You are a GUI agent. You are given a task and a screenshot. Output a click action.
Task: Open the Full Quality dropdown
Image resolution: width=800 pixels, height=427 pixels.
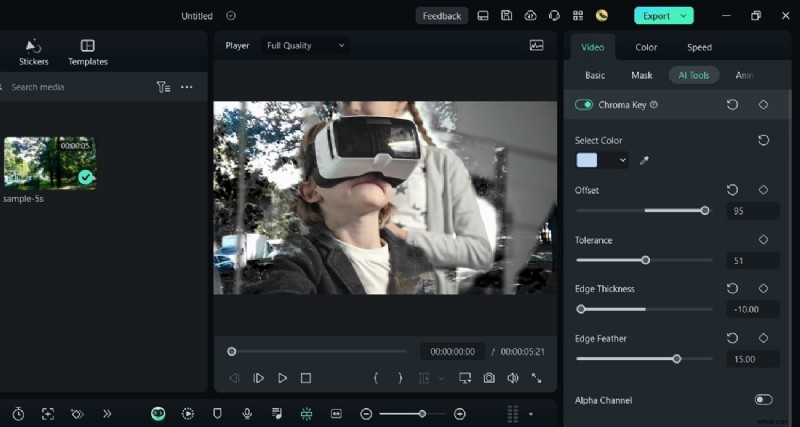point(305,45)
